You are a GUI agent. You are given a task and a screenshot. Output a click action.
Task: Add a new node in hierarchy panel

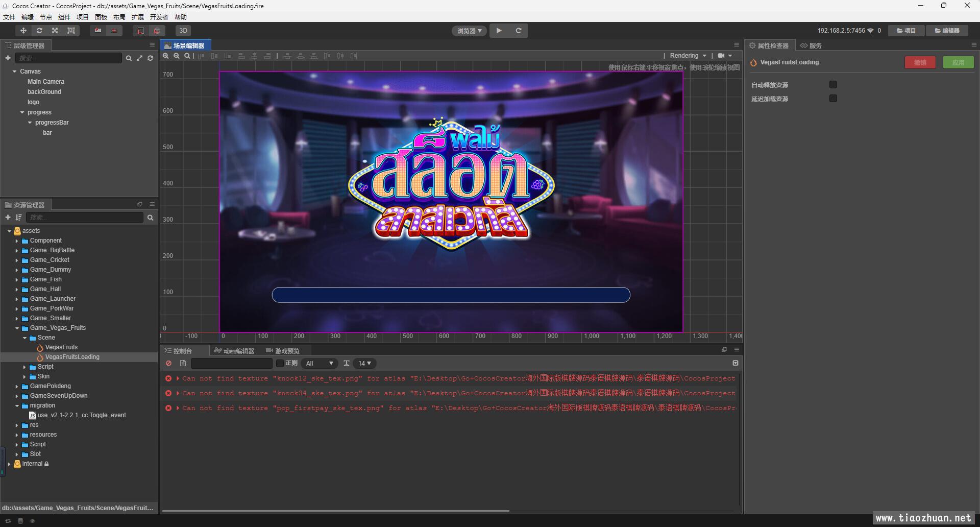pos(8,58)
